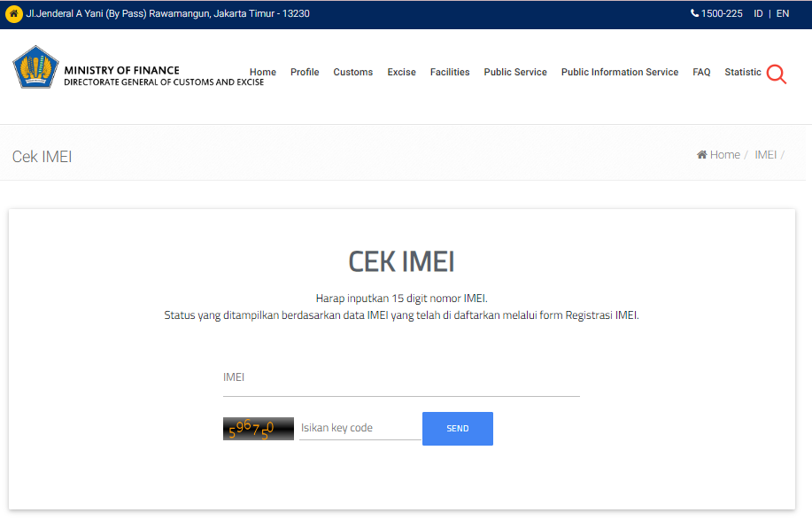Click the large CEK IMEI heading
812x528 pixels.
point(401,261)
